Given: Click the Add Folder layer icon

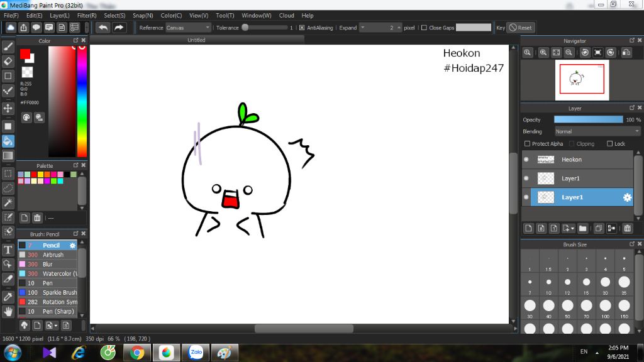Looking at the screenshot, I should click(x=582, y=228).
